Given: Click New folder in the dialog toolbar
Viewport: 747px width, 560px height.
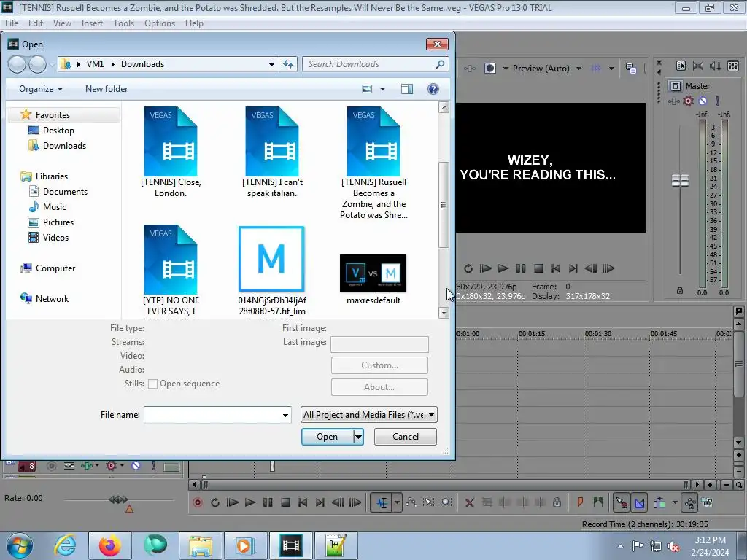Looking at the screenshot, I should 107,89.
